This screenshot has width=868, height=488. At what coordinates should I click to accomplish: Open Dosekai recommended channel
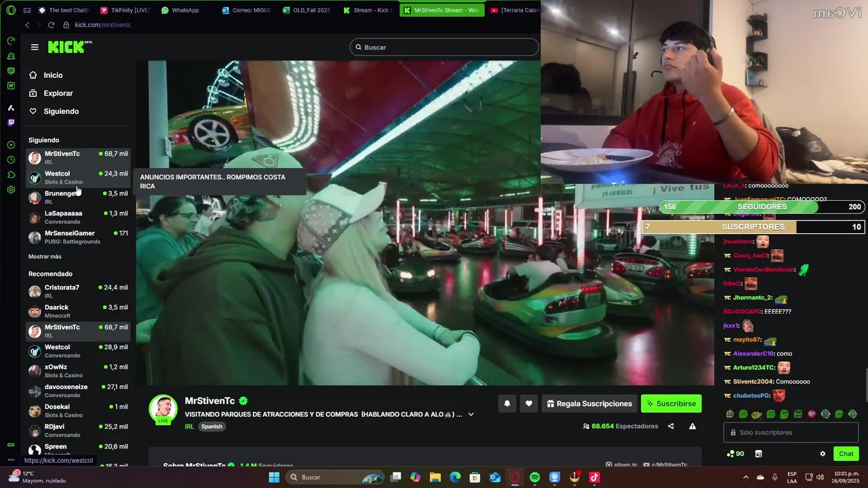(x=77, y=411)
